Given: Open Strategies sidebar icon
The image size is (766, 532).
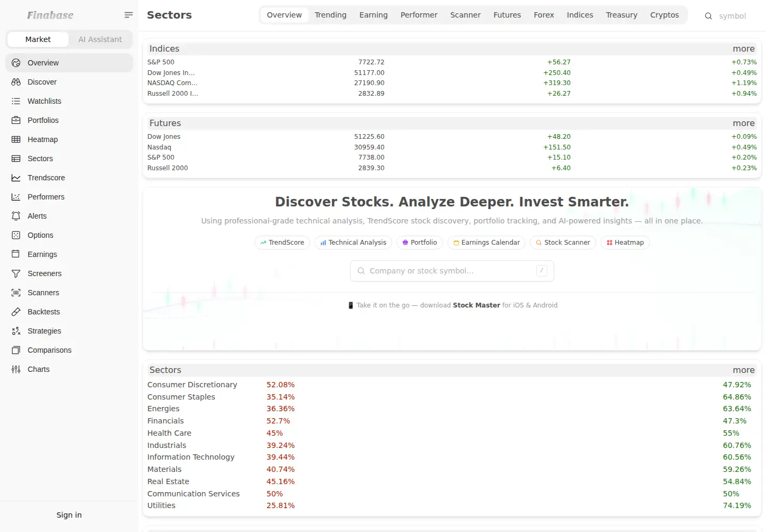Looking at the screenshot, I should pyautogui.click(x=16, y=331).
